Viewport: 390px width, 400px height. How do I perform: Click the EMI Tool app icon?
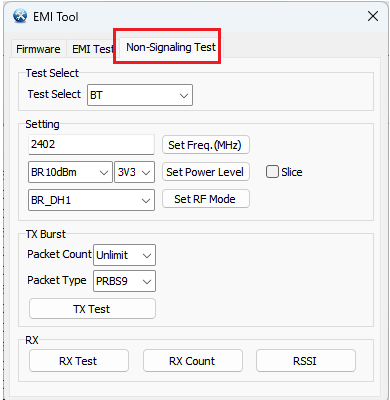[20, 16]
